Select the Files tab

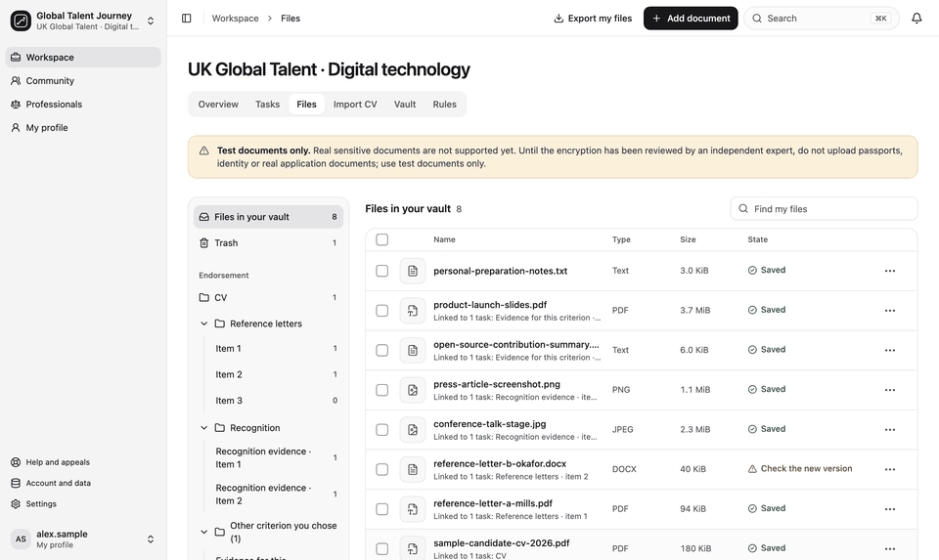[x=306, y=105]
